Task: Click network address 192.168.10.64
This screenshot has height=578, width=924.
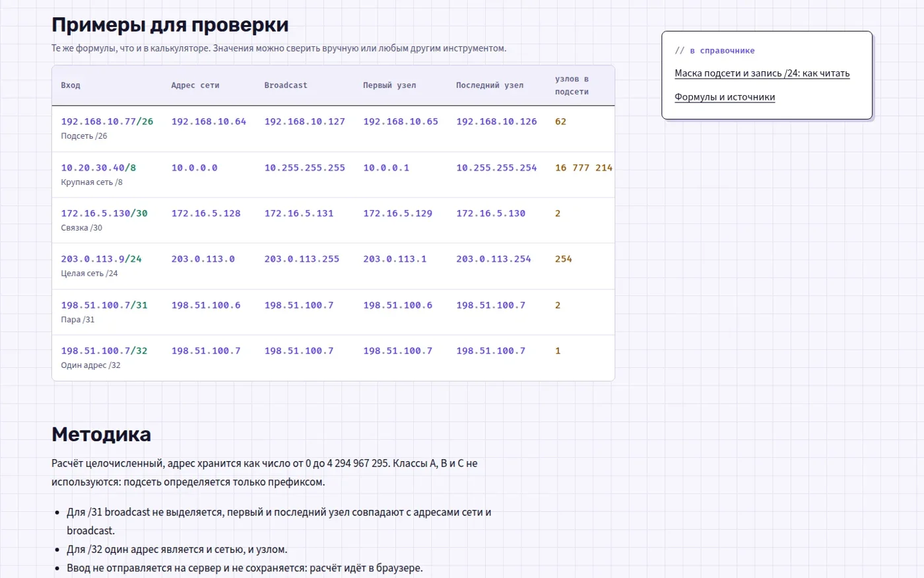Action: pyautogui.click(x=209, y=122)
